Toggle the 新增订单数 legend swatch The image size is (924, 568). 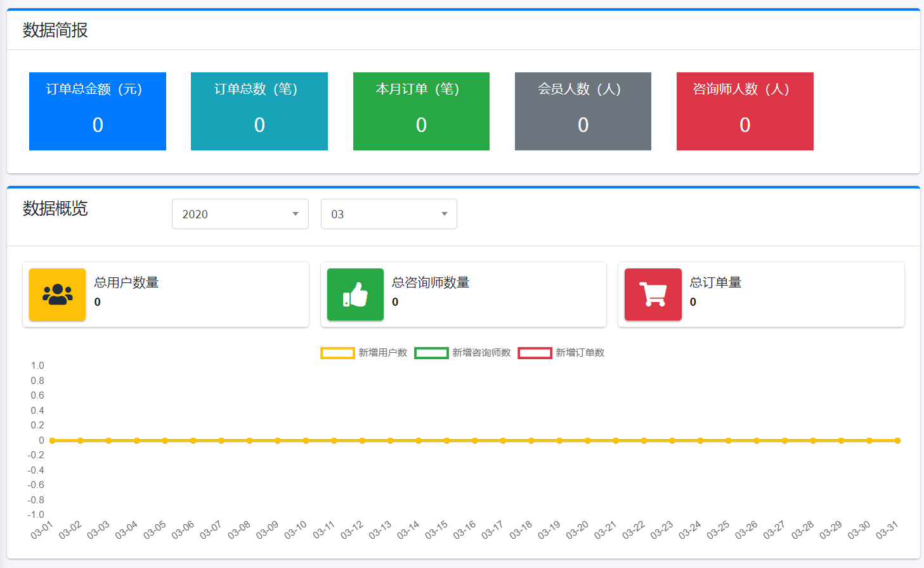click(535, 353)
